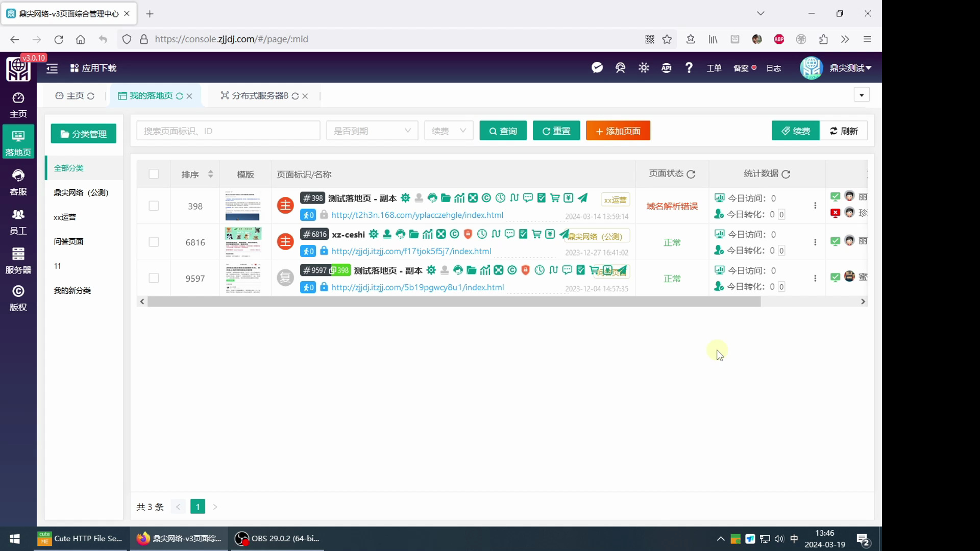
Task: Open 服务器 in left sidebar
Action: pyautogui.click(x=18, y=260)
